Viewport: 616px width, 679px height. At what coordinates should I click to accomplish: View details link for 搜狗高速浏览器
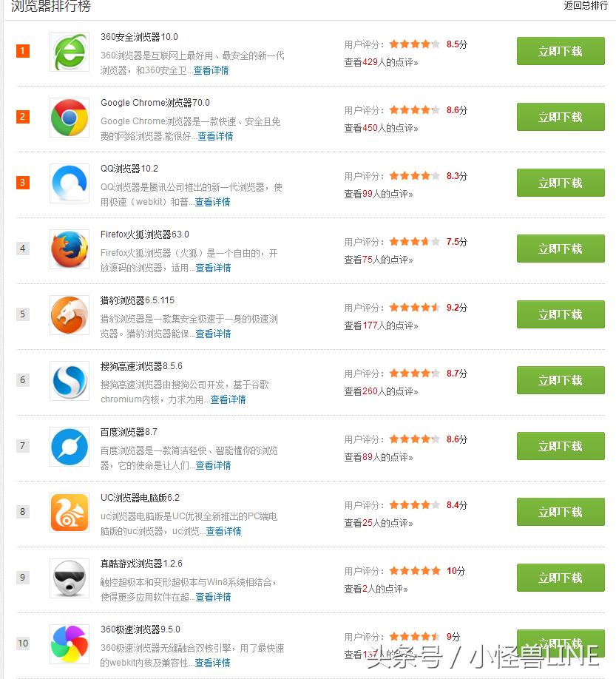tap(228, 399)
